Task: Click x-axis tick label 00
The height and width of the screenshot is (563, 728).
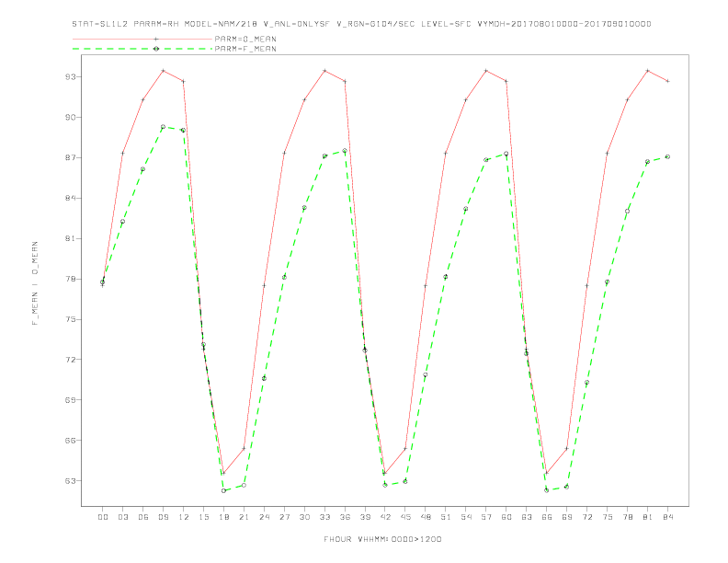Action: [x=103, y=517]
